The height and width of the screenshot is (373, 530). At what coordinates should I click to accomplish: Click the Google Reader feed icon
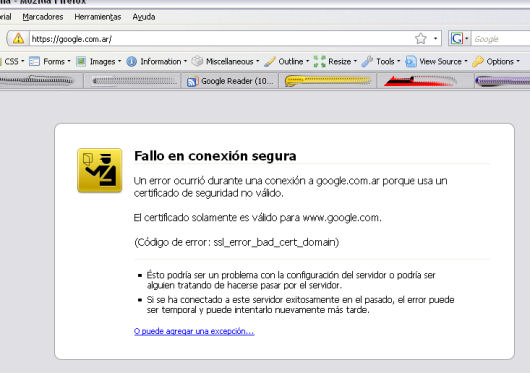click(x=192, y=81)
